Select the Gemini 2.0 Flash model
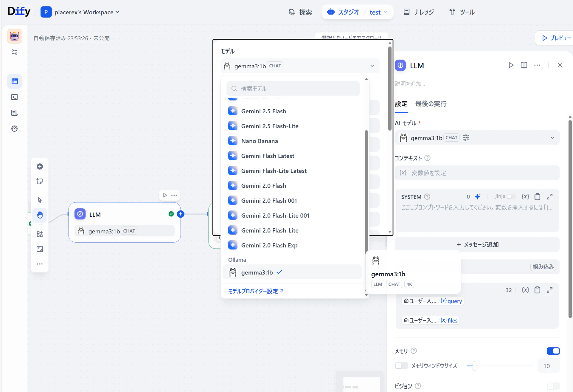Screen dimensions: 573x392 292,186
